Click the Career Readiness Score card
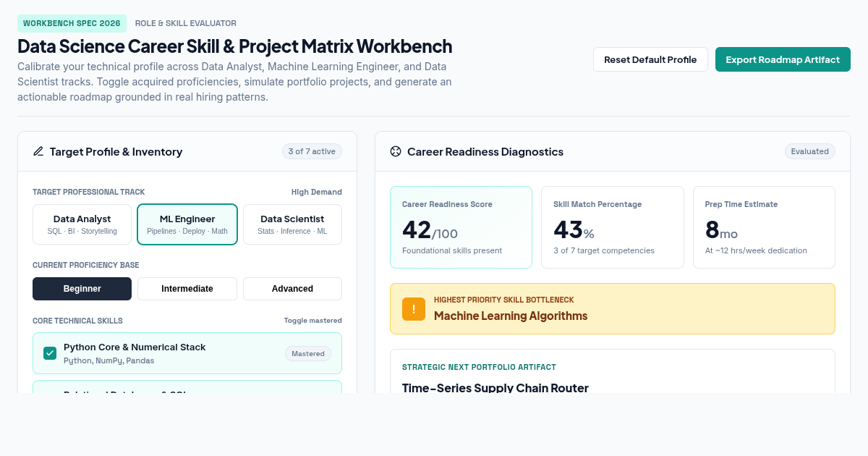This screenshot has width=868, height=456. point(461,227)
